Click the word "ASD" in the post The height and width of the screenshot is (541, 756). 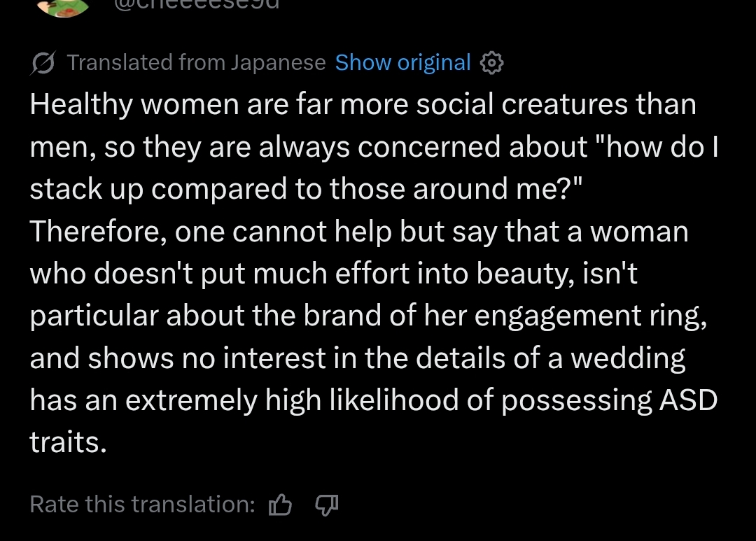coord(687,400)
